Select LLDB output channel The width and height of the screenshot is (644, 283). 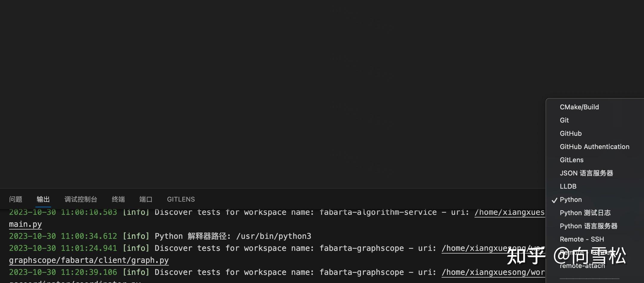568,186
